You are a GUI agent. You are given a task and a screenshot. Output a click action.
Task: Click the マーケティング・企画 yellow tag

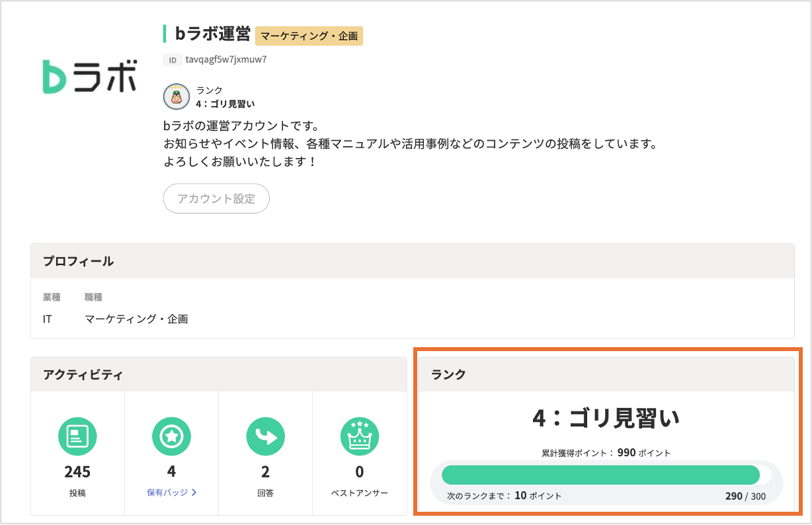[309, 36]
